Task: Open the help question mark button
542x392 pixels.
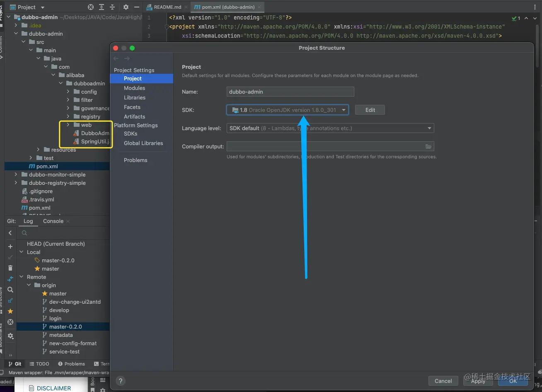Action: click(x=121, y=381)
